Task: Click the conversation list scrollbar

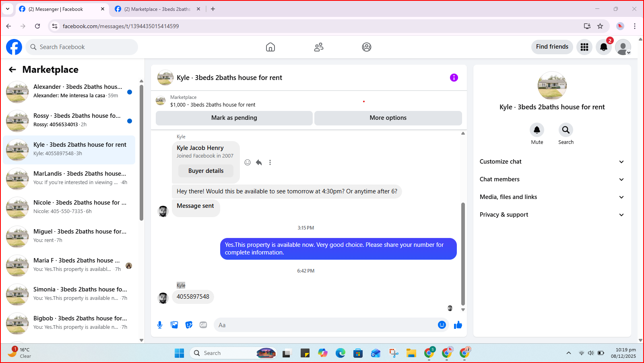Action: (x=141, y=153)
